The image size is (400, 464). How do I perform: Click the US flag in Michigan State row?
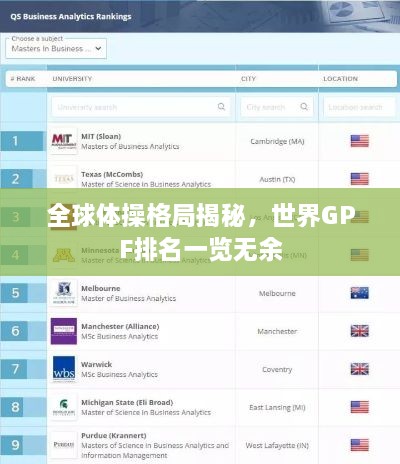click(360, 407)
